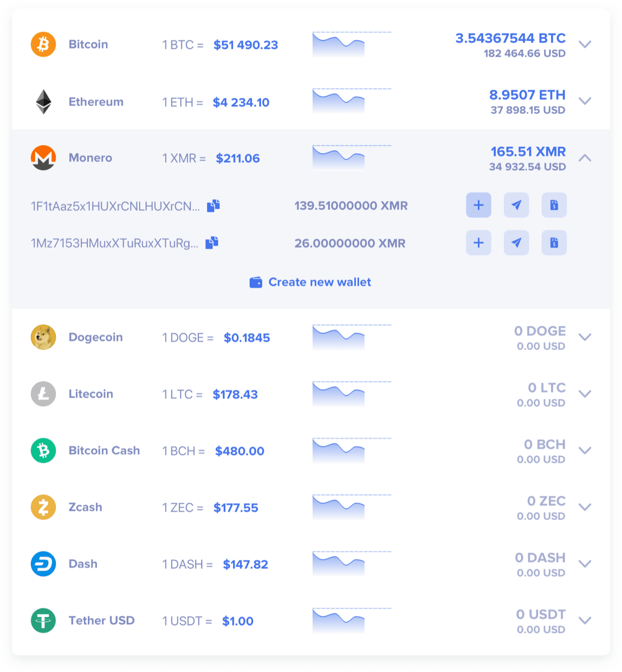Copy the 1F1tAaz5x1HUXr… wallet address
This screenshot has height=672, width=622.
point(213,205)
